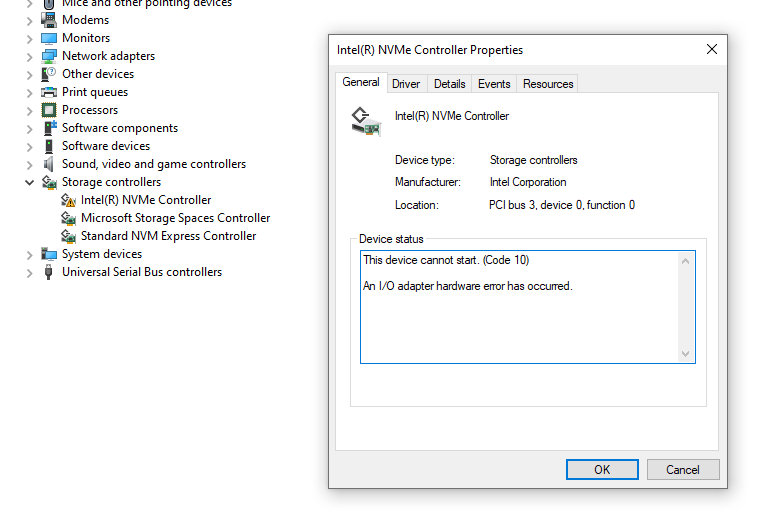Viewport: 758px width, 520px height.
Task: Click the Monitors category icon
Action: pos(49,38)
